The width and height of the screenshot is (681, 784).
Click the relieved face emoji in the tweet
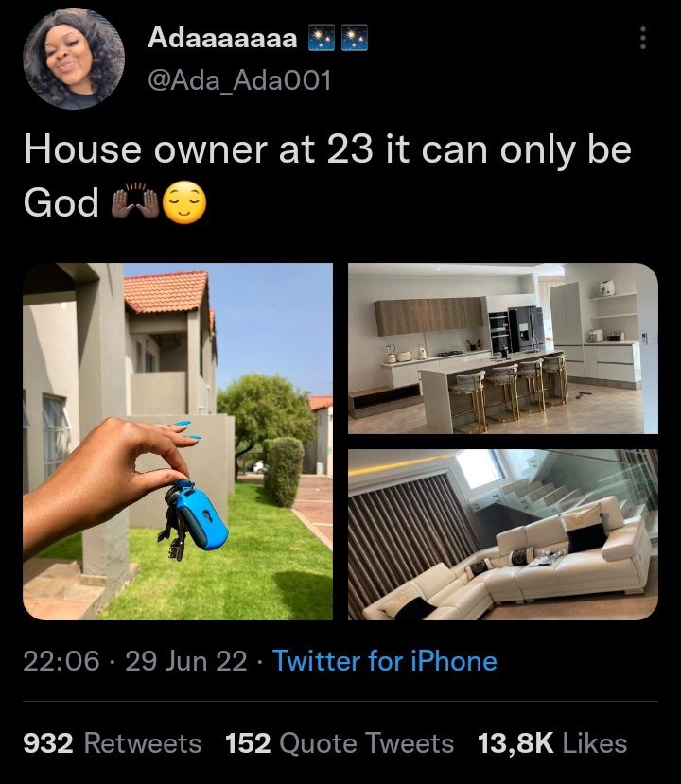pos(185,202)
